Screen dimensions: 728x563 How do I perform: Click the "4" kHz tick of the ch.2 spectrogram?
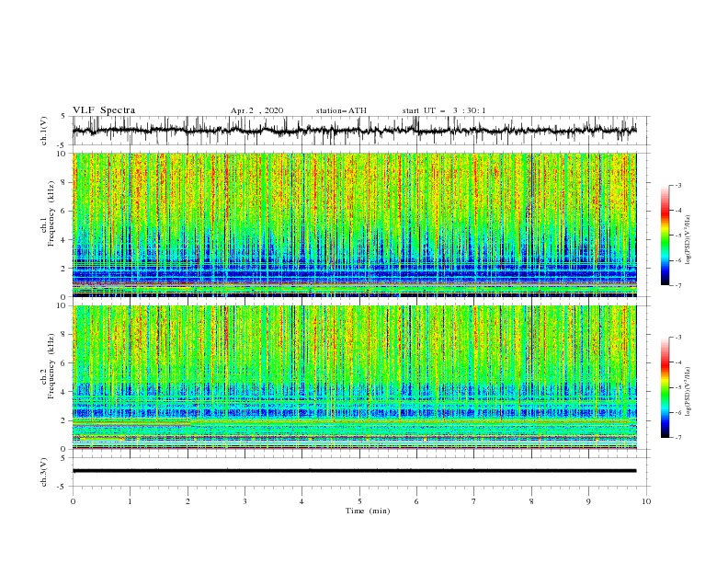(x=65, y=392)
